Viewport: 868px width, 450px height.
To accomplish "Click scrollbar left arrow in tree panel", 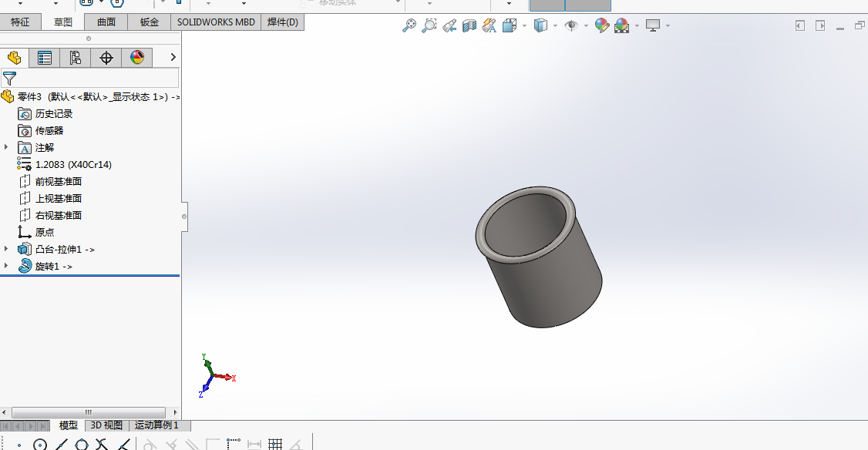I will [x=4, y=412].
